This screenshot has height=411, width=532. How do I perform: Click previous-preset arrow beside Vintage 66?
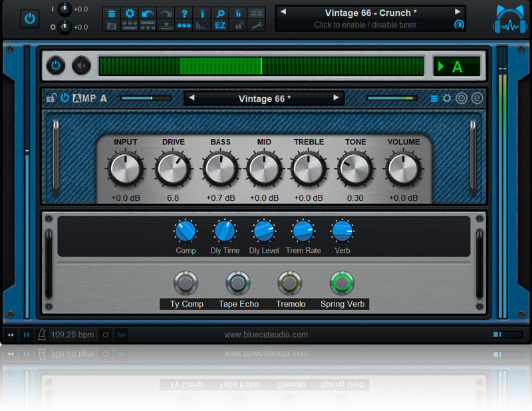click(192, 98)
